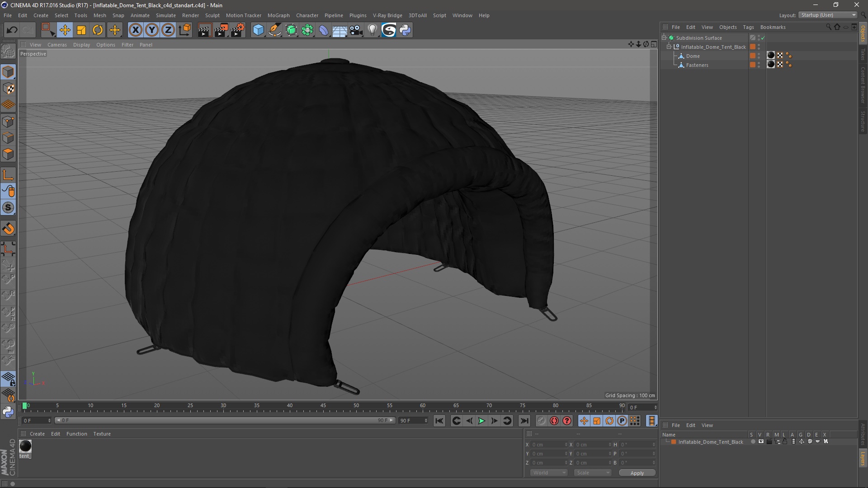The height and width of the screenshot is (488, 868).
Task: Toggle Record Active Objects button
Action: (542, 421)
